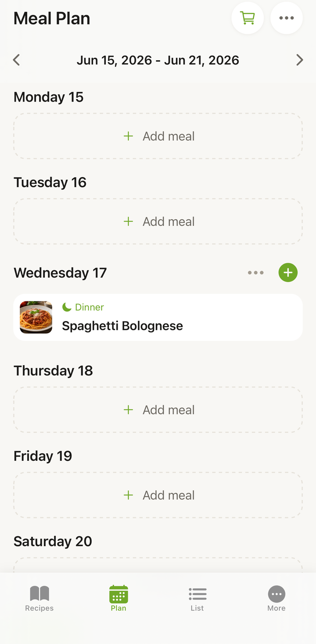Tap the date range Jun 15 - Jun 21

click(158, 60)
